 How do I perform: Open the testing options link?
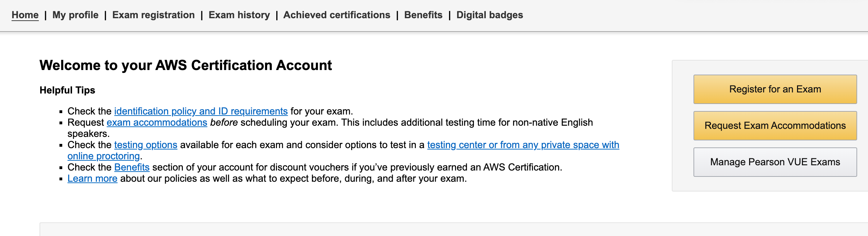tap(145, 145)
